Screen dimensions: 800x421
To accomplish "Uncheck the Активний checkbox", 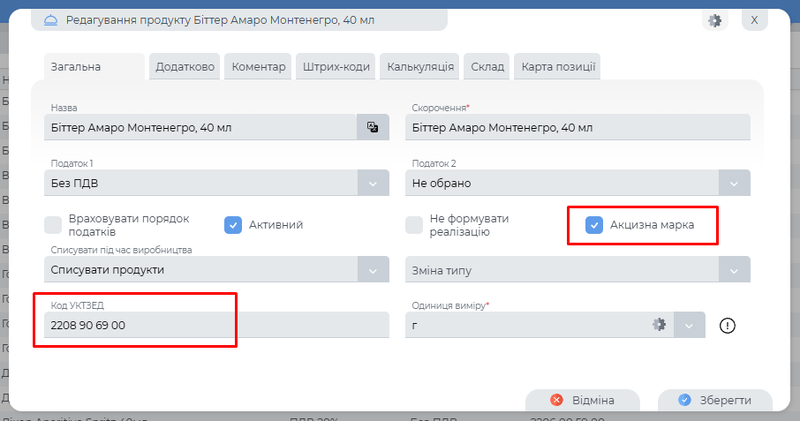I will 233,225.
